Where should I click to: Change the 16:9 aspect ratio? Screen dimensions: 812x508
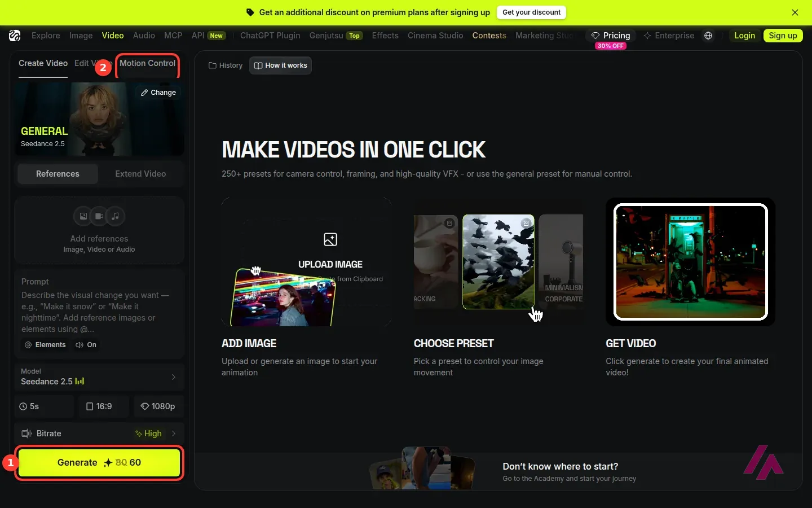tap(104, 406)
